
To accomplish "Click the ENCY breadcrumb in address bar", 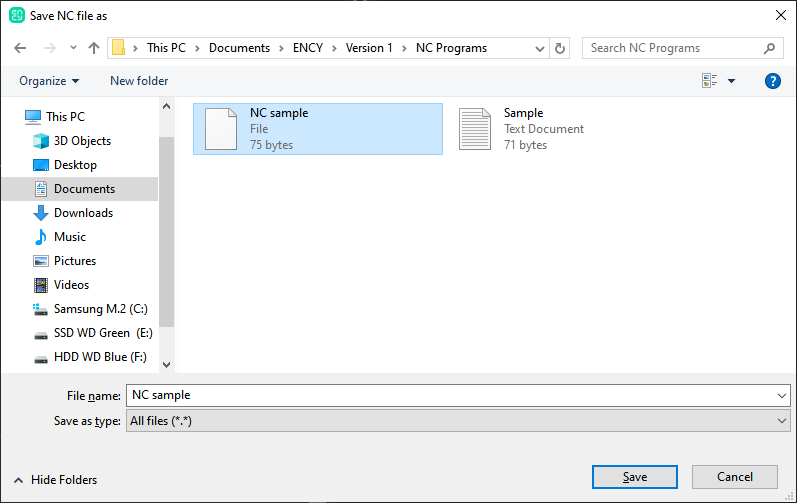I will pyautogui.click(x=307, y=48).
